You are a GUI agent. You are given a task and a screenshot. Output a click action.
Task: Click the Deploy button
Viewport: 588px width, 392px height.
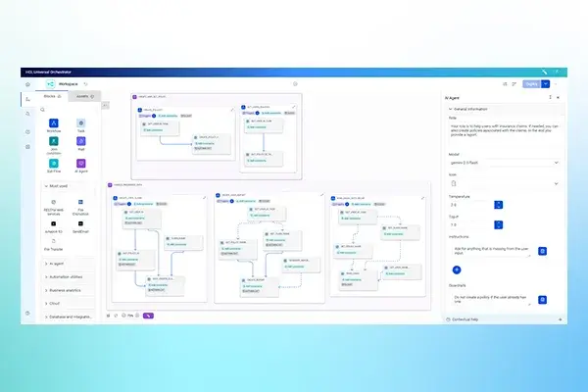tap(531, 84)
